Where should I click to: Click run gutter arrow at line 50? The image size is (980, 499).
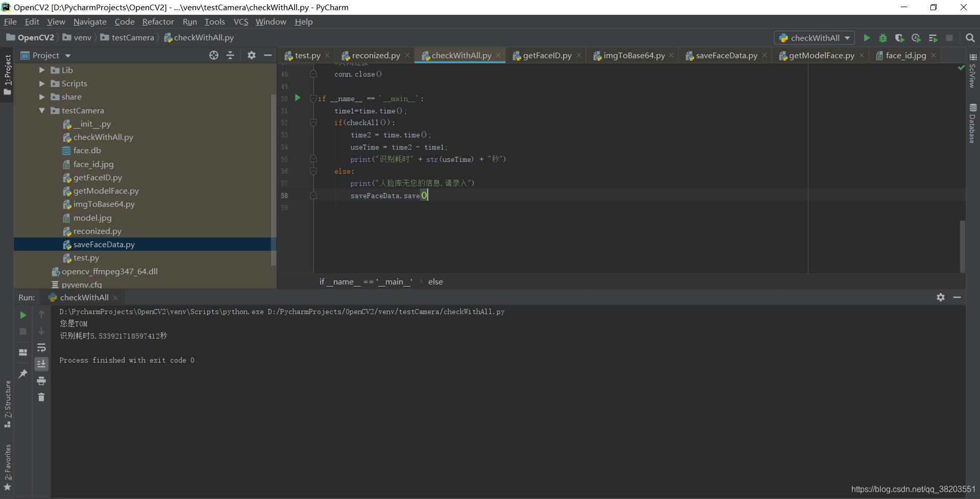[298, 98]
